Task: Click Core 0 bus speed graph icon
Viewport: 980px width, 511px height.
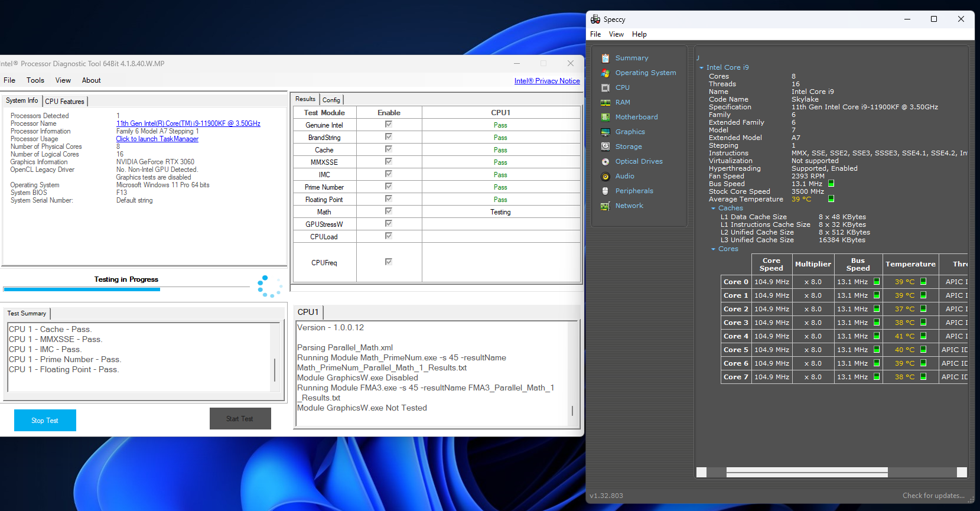Action: pyautogui.click(x=877, y=282)
